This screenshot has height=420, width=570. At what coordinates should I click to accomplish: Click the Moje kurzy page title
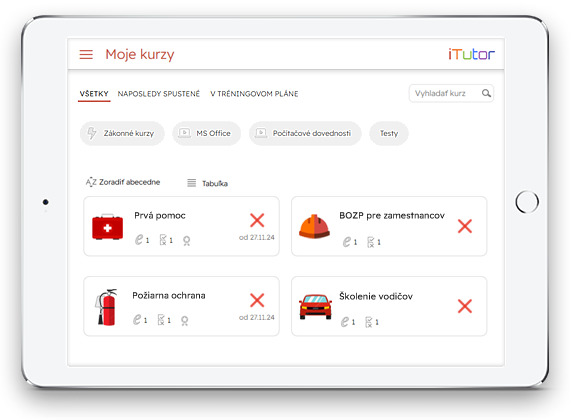click(140, 55)
